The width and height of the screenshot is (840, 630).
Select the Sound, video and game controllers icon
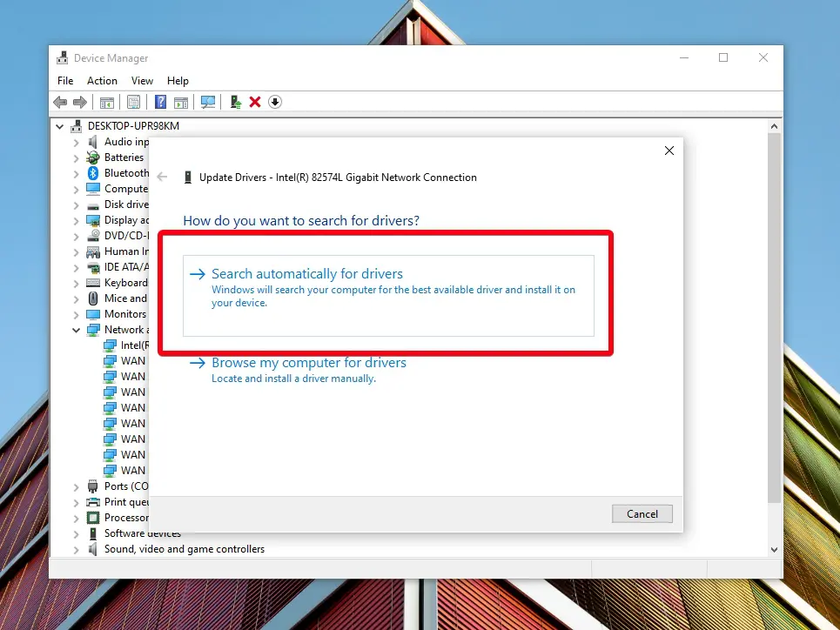93,549
